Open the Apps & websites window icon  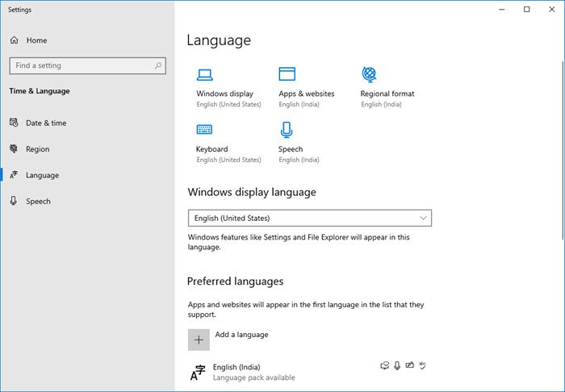pos(287,73)
